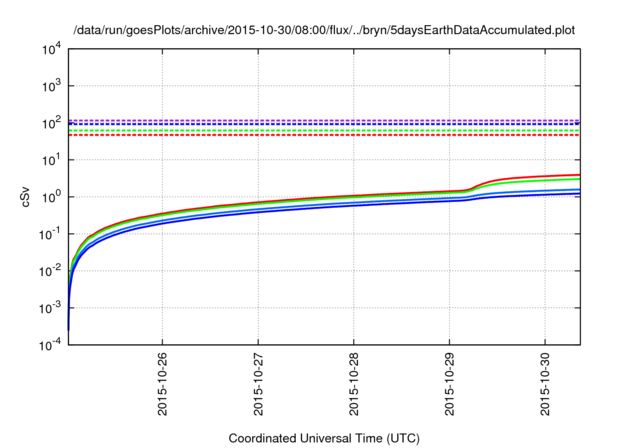Click the purple dashed threshold line
The image size is (640, 448).
324,120
